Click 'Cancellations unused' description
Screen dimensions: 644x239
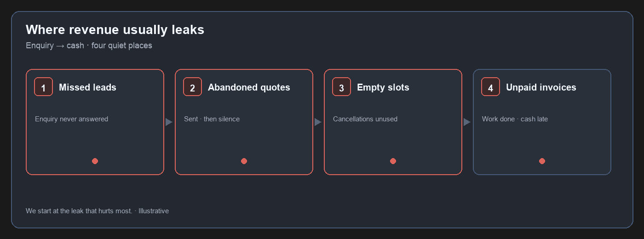[x=365, y=119]
